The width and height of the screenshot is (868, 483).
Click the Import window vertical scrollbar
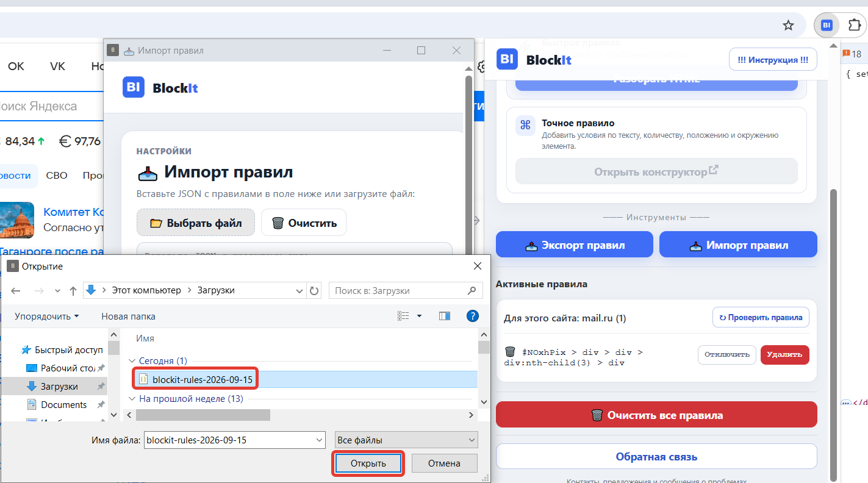click(468, 165)
